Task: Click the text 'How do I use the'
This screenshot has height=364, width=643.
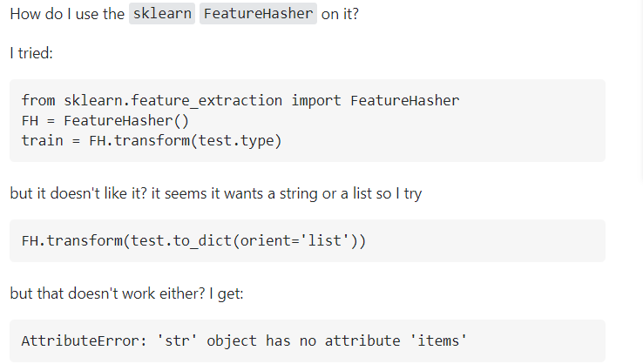Action: pyautogui.click(x=66, y=15)
